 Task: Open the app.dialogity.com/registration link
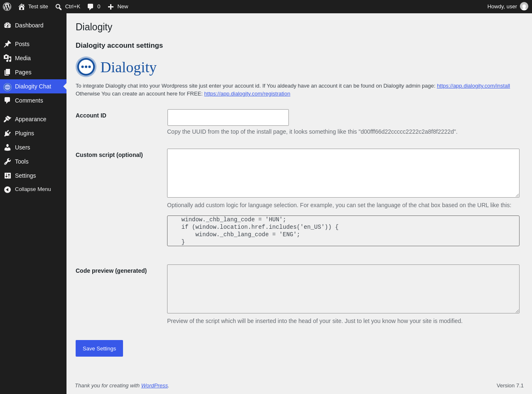247,94
